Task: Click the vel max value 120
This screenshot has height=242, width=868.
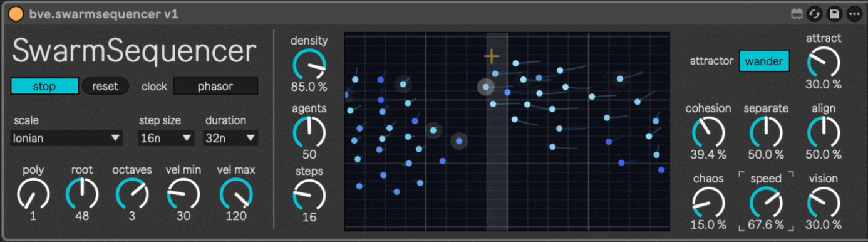Action: pos(236,216)
